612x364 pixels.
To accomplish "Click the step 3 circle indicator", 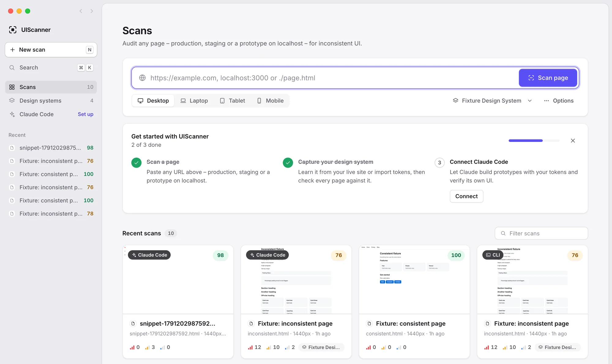I will tap(439, 163).
